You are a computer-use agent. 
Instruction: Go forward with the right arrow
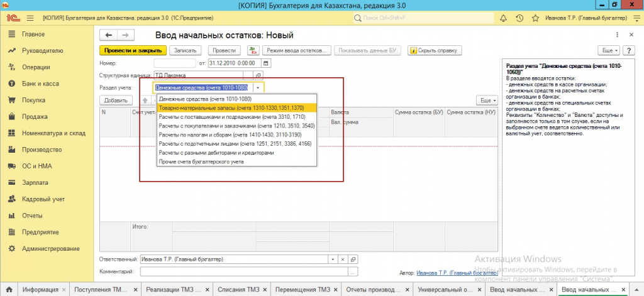click(126, 36)
